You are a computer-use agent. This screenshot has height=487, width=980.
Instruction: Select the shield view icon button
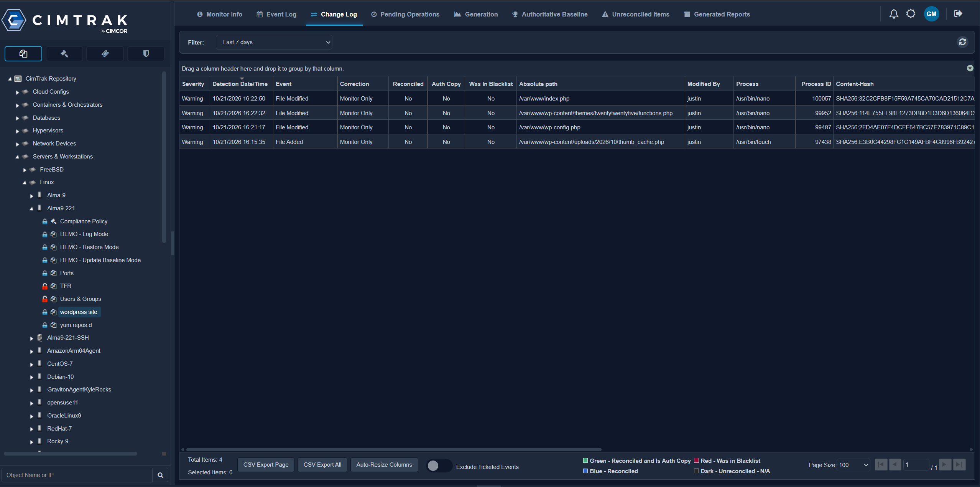point(146,54)
